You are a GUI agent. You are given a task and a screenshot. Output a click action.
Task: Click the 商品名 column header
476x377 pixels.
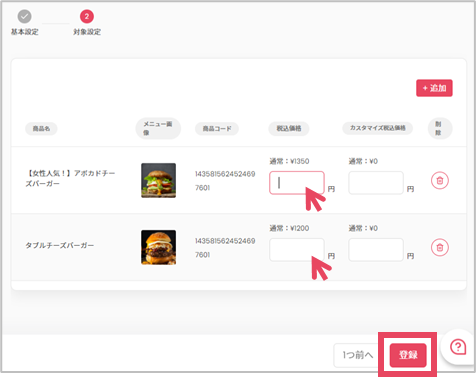[x=41, y=128]
